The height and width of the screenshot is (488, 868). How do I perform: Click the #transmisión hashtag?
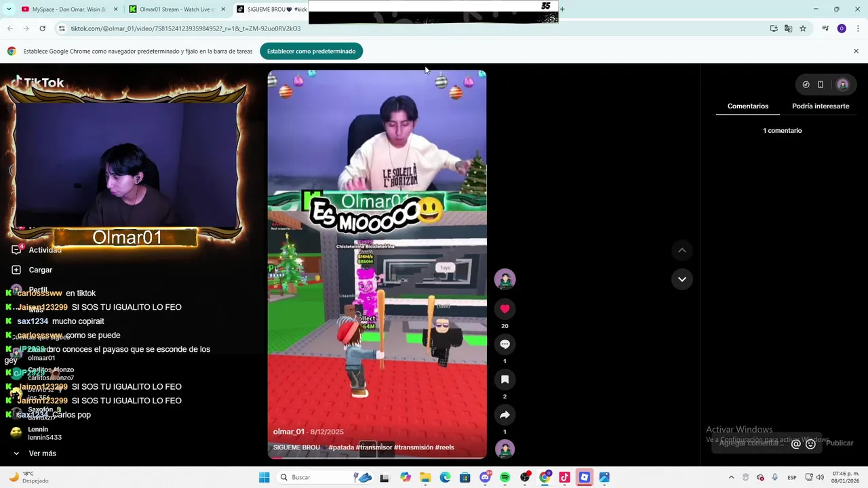(x=414, y=447)
